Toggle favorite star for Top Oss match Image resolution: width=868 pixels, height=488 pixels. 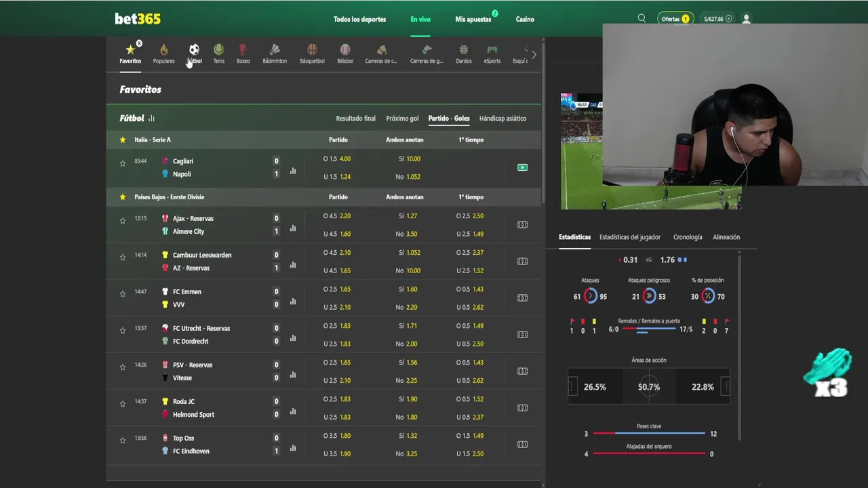123,440
